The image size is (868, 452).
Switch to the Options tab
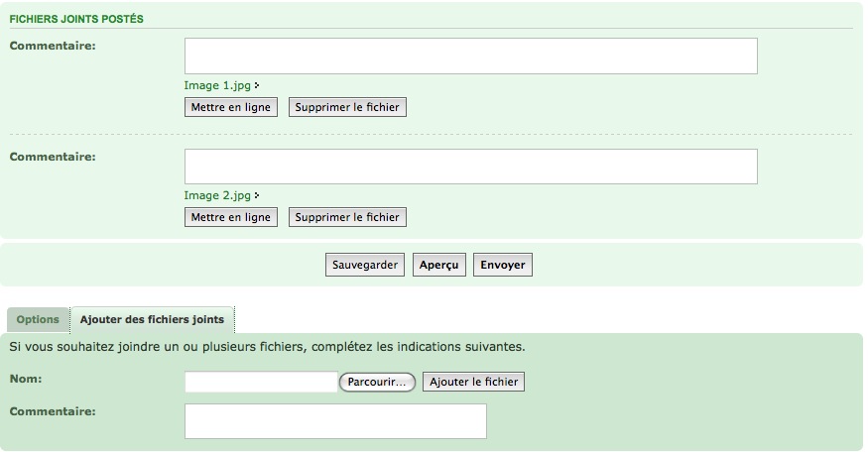[x=38, y=320]
